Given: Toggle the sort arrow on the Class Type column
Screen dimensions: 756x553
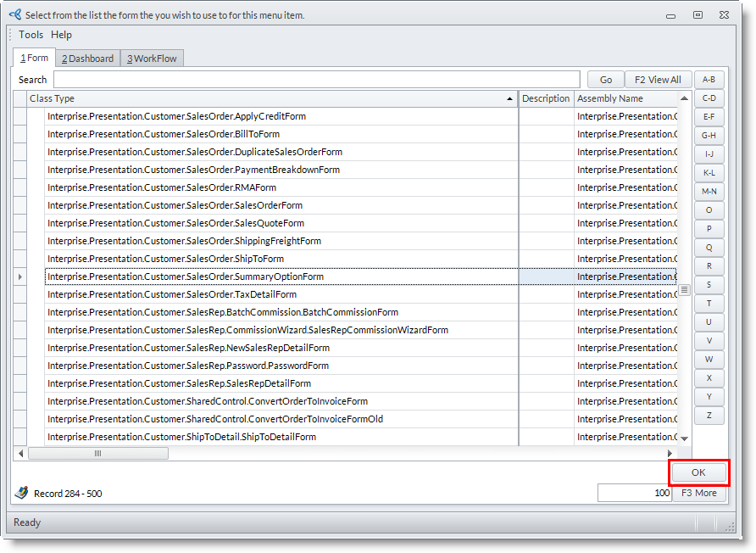Looking at the screenshot, I should click(x=510, y=99).
